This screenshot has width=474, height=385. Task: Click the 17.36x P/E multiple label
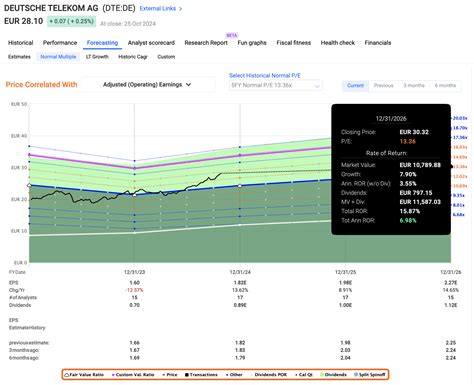(x=460, y=137)
